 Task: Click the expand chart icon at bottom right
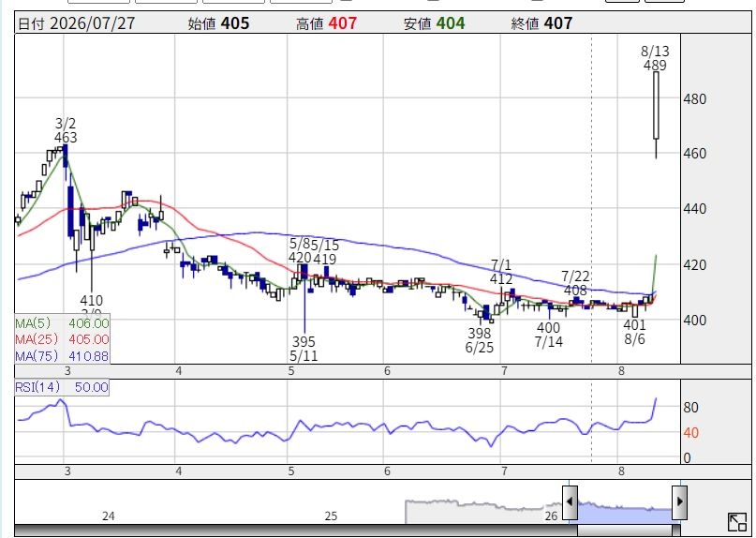(x=736, y=523)
